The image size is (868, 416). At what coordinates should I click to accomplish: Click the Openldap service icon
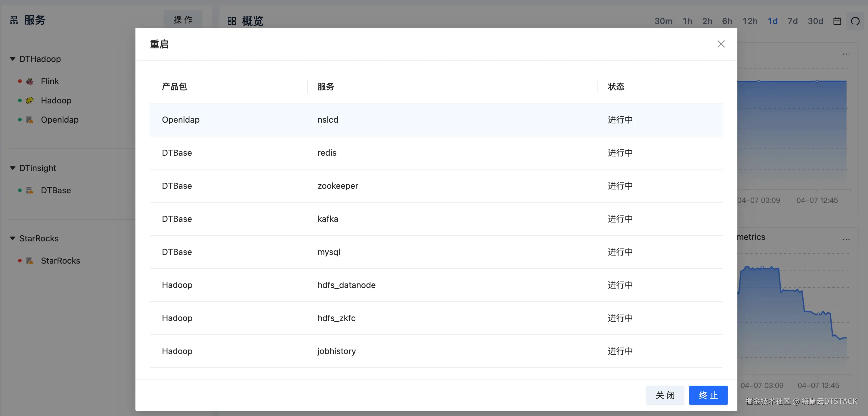click(x=30, y=120)
